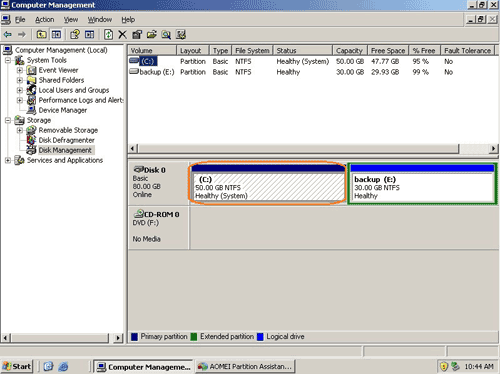Switch to AOMEI Partition Assistant taskbar button

(x=245, y=367)
